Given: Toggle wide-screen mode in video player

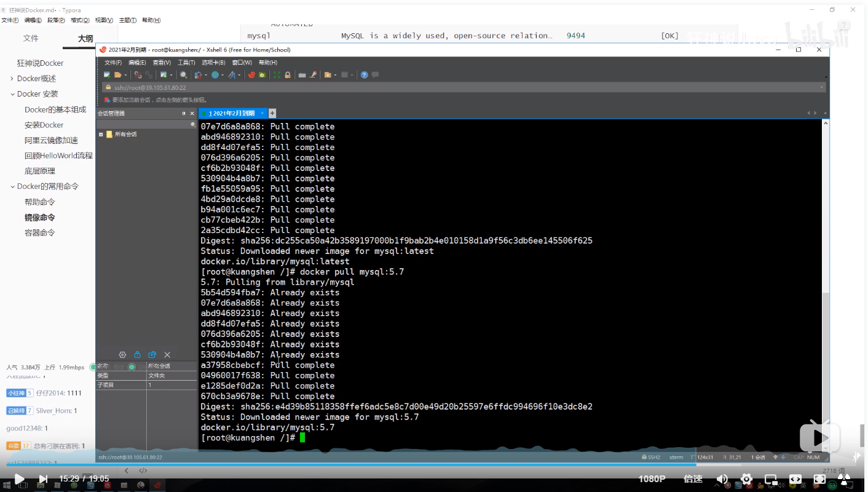Looking at the screenshot, I should point(795,478).
